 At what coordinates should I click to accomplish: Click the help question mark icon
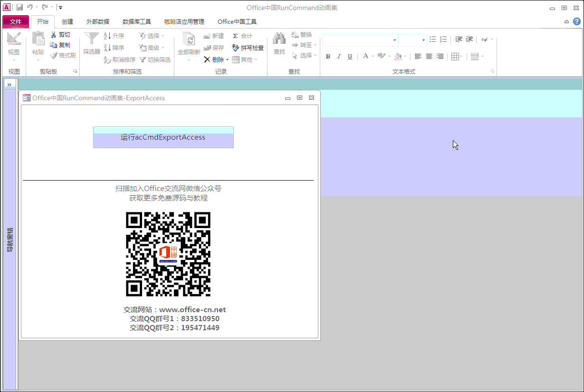point(576,21)
